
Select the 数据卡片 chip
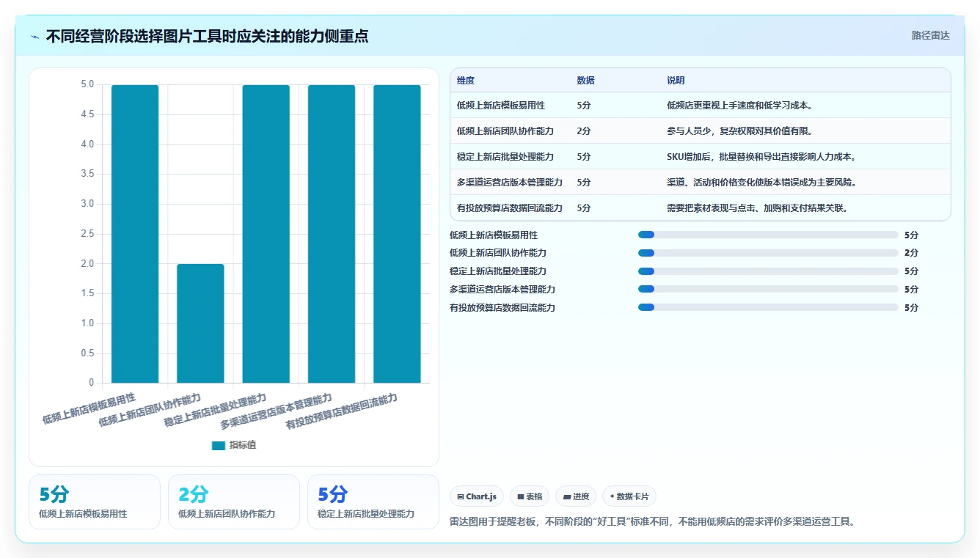[x=629, y=496]
